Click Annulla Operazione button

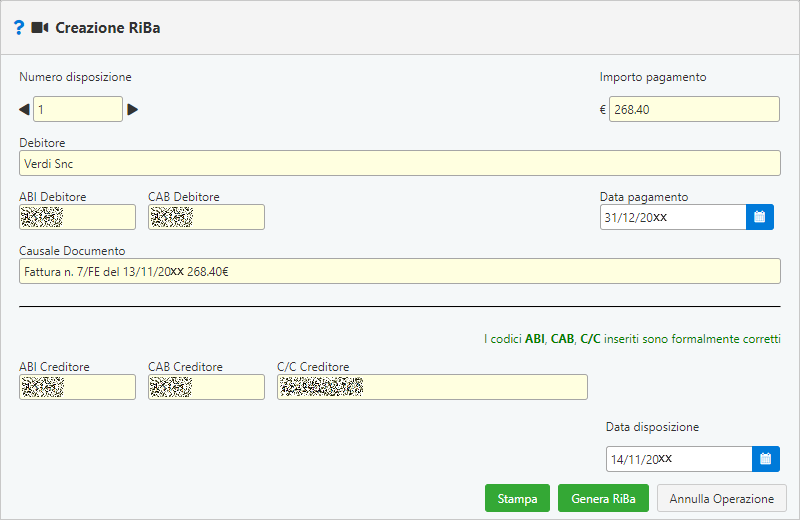(x=721, y=498)
